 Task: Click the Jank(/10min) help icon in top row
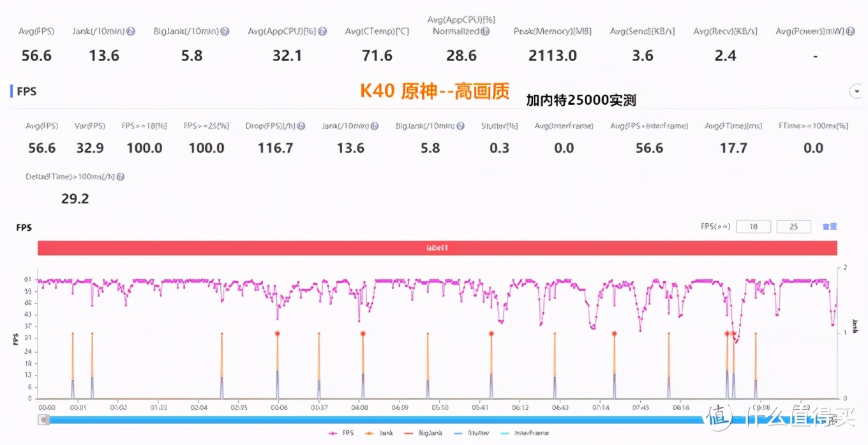131,31
